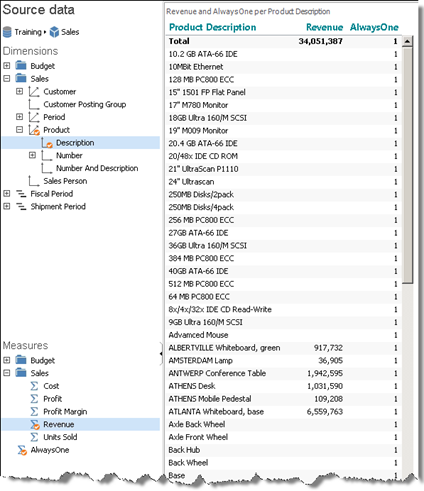Click the Profit Margin sigma icon
Screen dimensions: 424x491
[34, 411]
